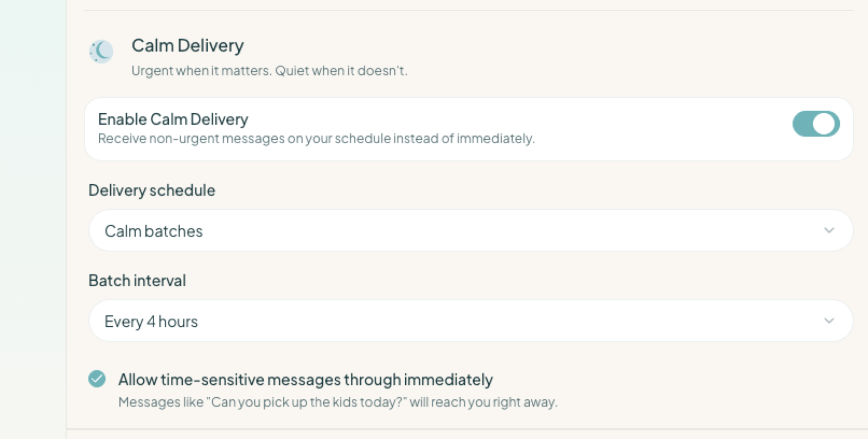Click the toggle knob on Calm Delivery switch

pos(825,124)
